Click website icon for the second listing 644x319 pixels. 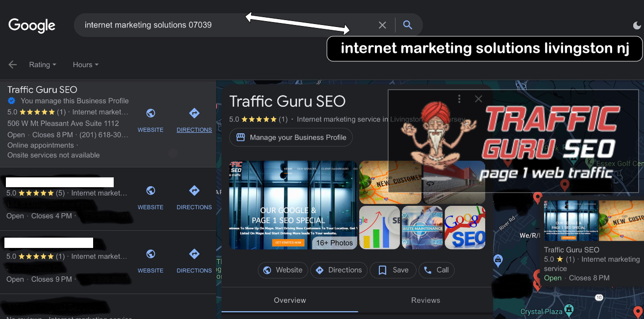(150, 191)
